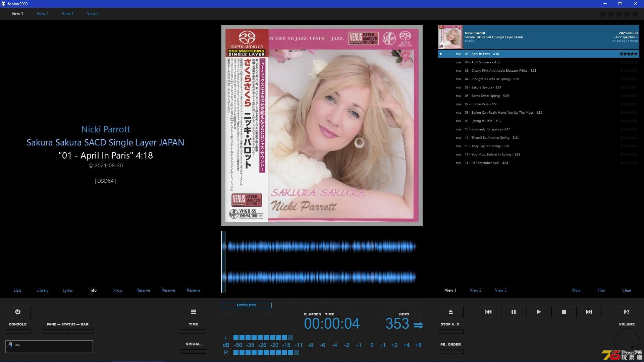
Task: Click the arrow icon beside 353 kbps
Action: point(418,325)
